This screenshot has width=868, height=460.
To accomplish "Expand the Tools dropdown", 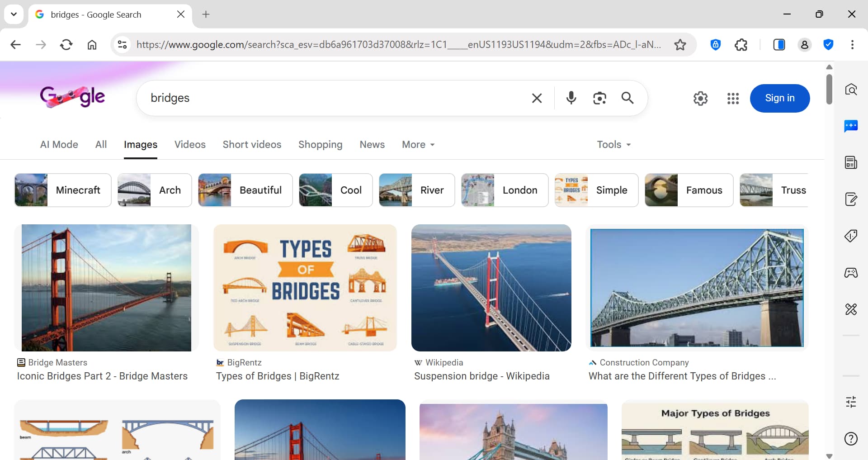I will click(x=613, y=144).
